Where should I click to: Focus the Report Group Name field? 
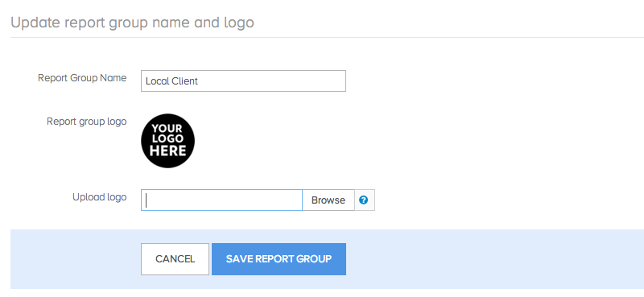pyautogui.click(x=243, y=81)
